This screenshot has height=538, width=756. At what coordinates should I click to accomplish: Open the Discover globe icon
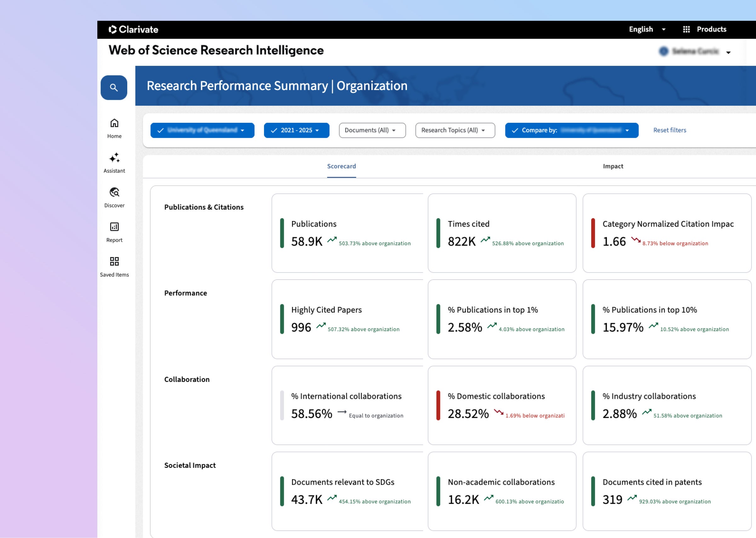114,192
